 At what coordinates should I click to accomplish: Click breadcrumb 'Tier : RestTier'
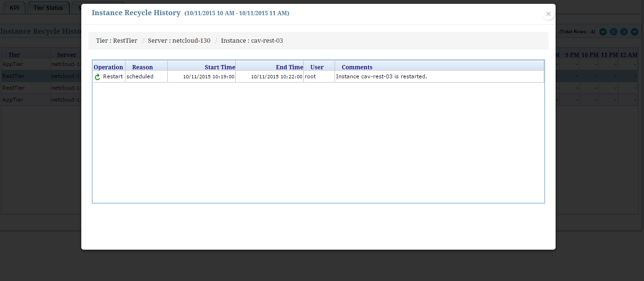(x=116, y=41)
